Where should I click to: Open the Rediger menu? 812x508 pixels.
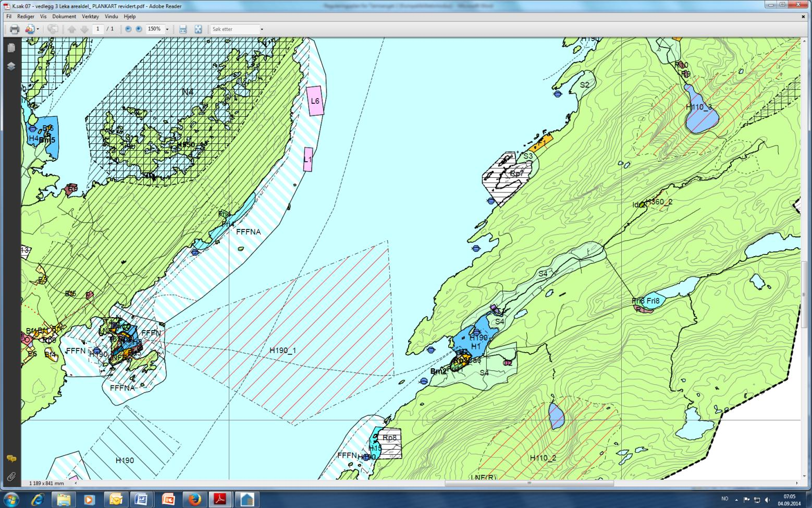click(x=26, y=16)
